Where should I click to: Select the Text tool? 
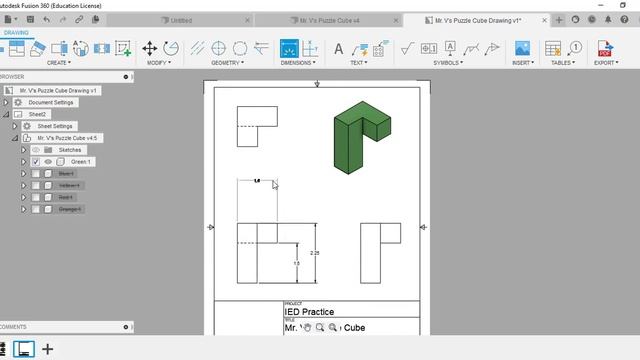(338, 49)
